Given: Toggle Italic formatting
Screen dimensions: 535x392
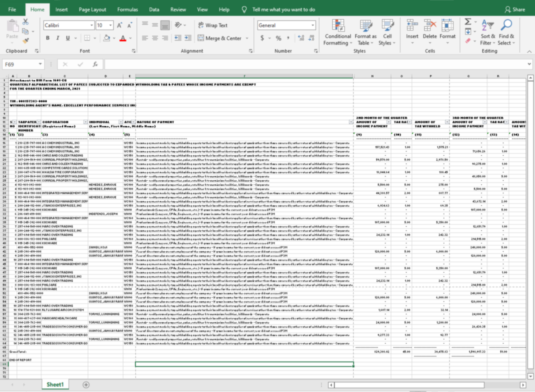Looking at the screenshot, I should pyautogui.click(x=57, y=38).
